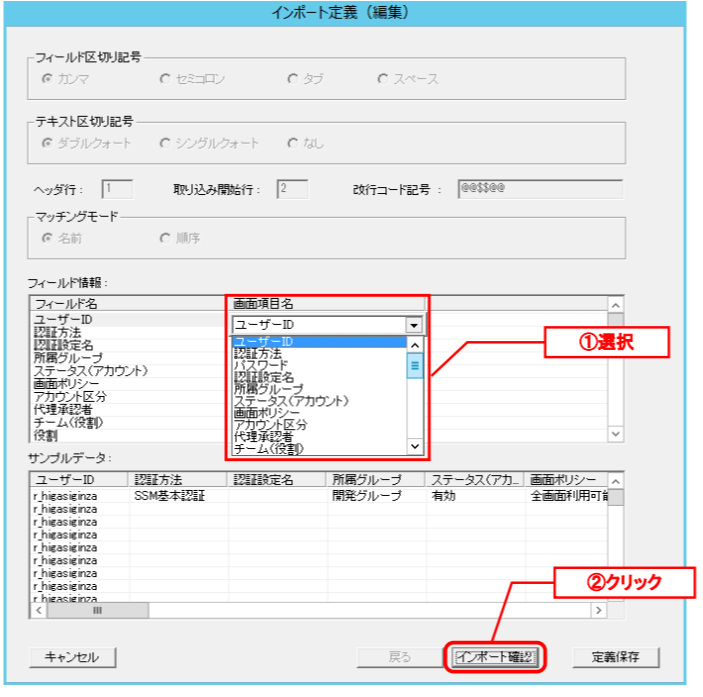Click field info list scroll-up arrow

[x=616, y=306]
